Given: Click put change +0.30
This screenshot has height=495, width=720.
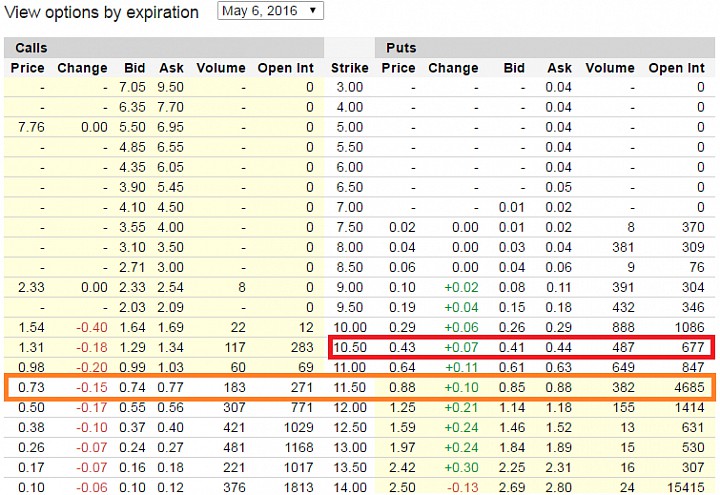Looking at the screenshot, I should [461, 467].
